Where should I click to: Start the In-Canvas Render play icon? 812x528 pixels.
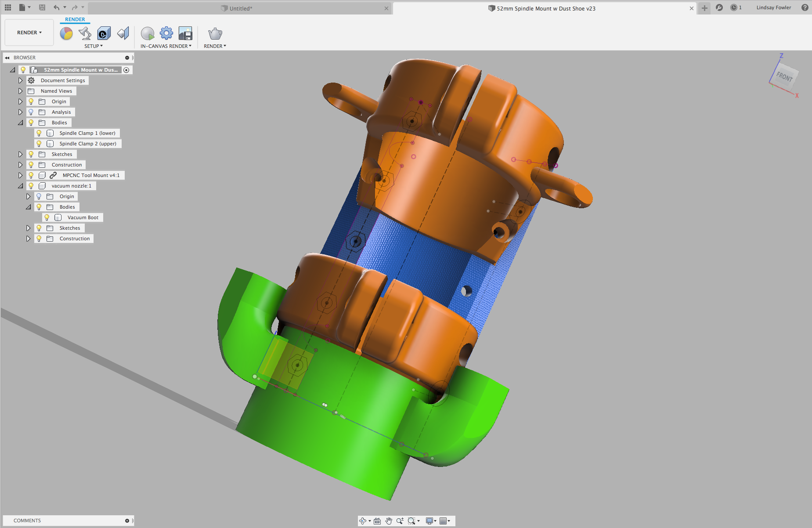148,33
